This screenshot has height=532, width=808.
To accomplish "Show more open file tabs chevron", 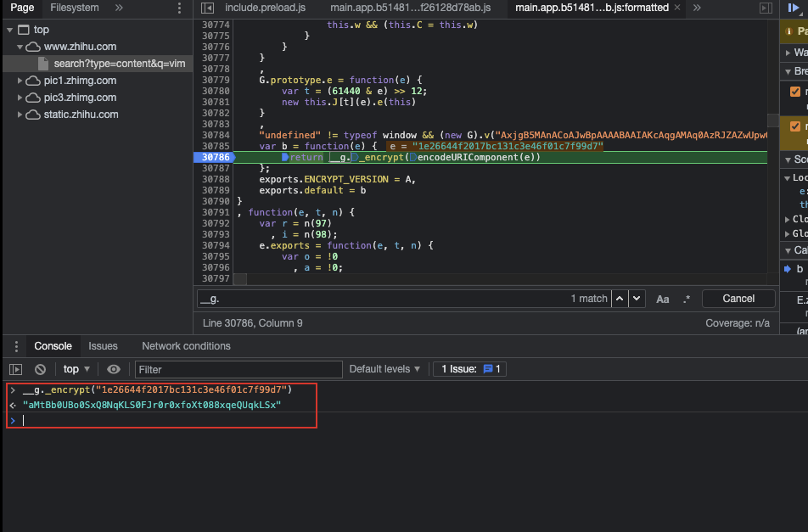I will point(697,8).
